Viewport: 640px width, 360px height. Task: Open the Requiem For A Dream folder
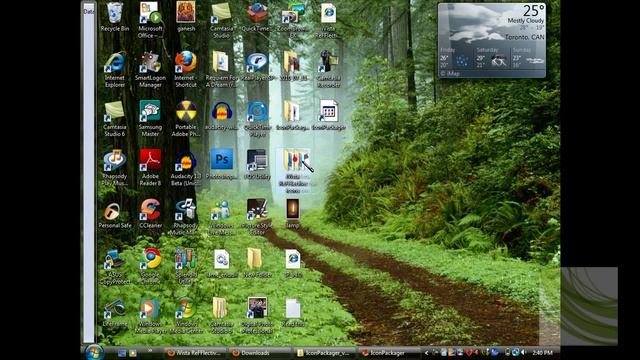pos(221,69)
